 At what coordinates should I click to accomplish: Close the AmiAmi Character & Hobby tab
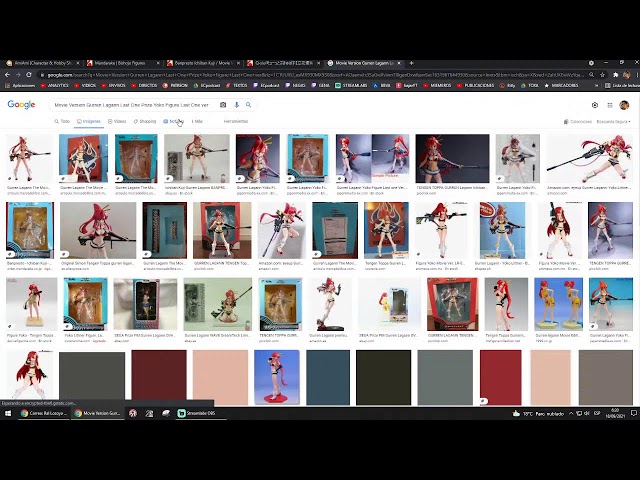(78, 63)
